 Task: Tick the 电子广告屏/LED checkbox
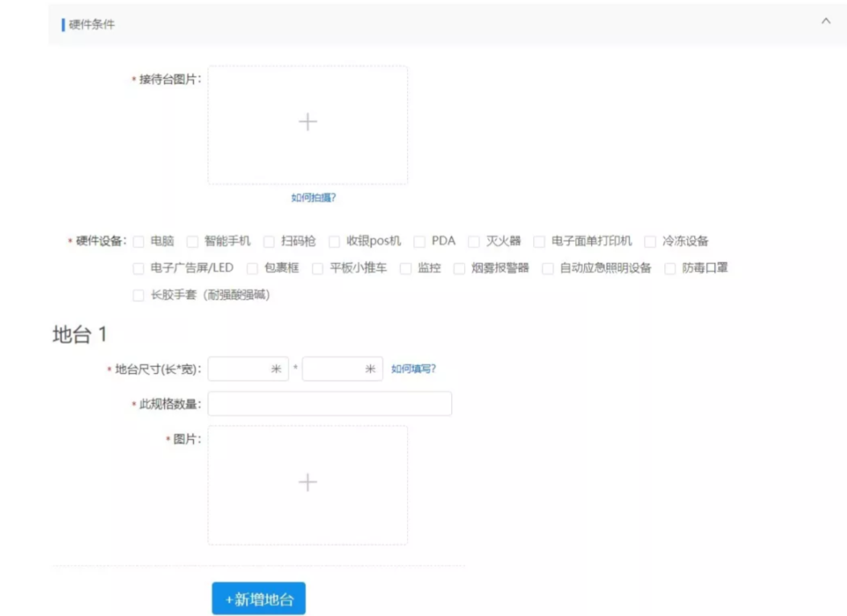[138, 269]
